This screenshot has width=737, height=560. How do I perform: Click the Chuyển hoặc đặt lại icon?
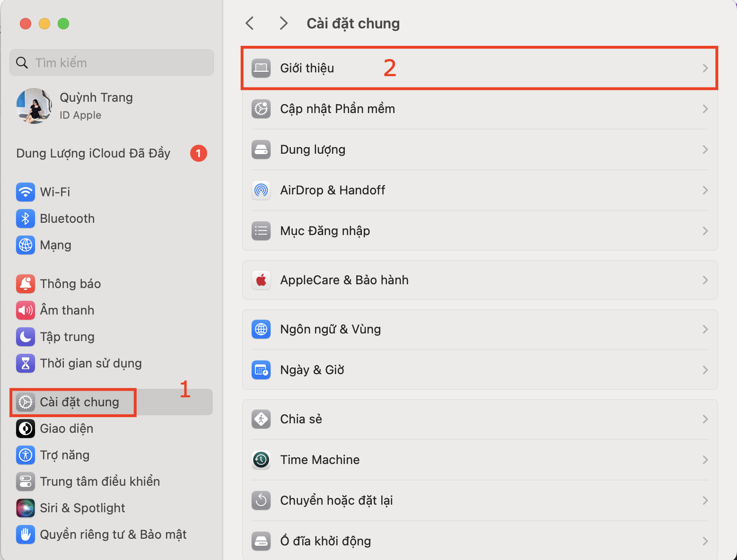261,500
